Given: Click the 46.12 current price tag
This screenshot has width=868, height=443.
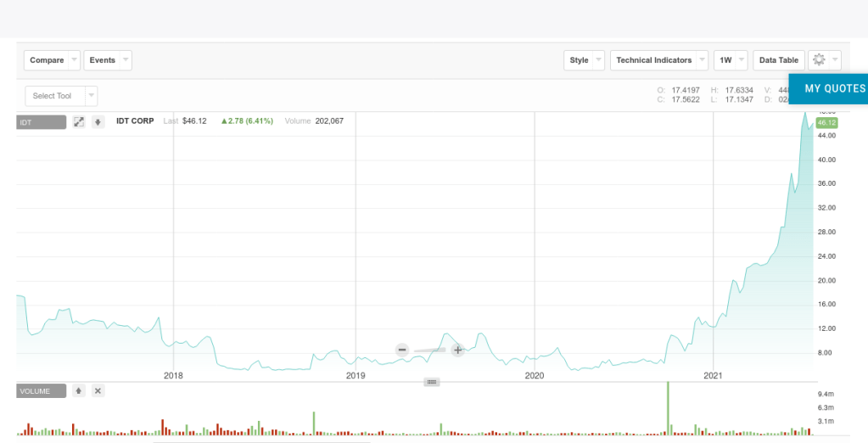Looking at the screenshot, I should pyautogui.click(x=826, y=123).
